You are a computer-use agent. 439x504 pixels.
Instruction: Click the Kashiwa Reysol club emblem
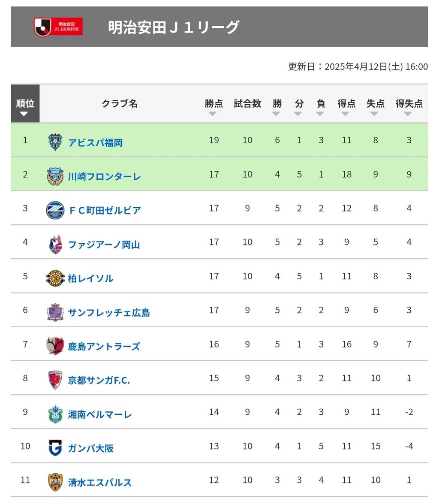[55, 278]
